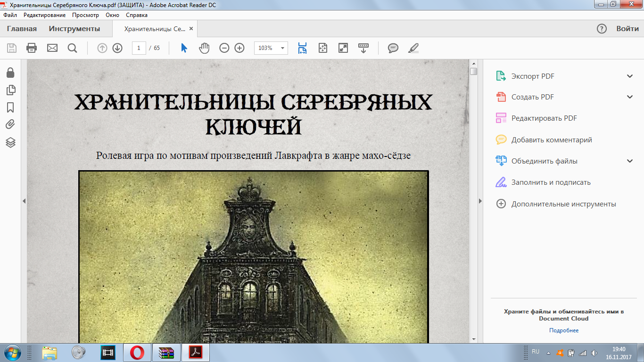Open the Bookmarks panel in left sidebar

pos(10,107)
